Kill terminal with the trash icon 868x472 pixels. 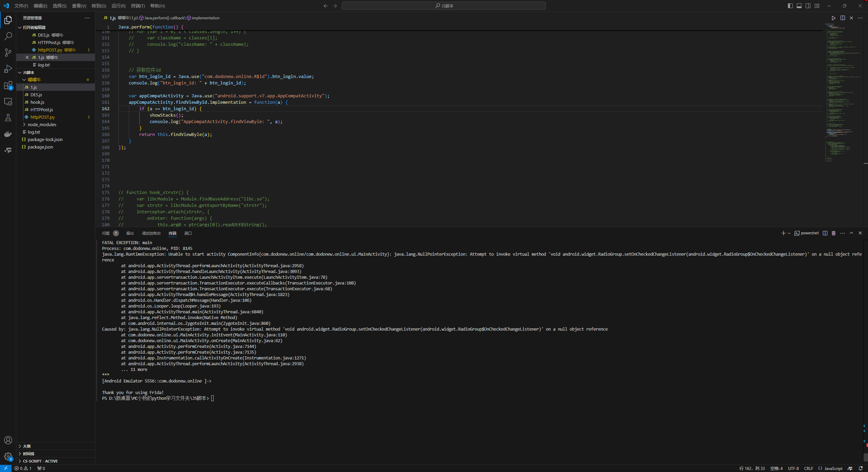(834, 233)
